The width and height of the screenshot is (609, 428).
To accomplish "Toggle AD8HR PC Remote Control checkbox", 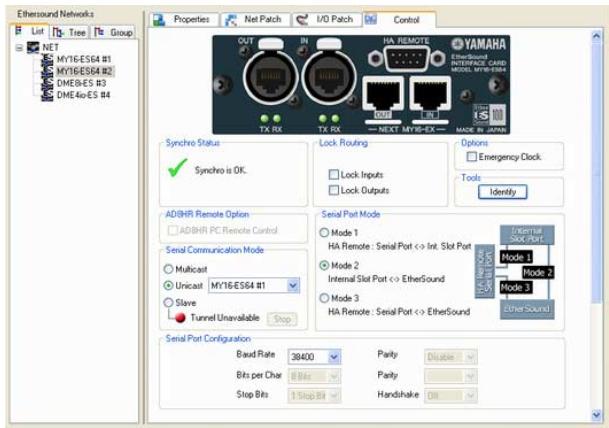I will point(172,230).
